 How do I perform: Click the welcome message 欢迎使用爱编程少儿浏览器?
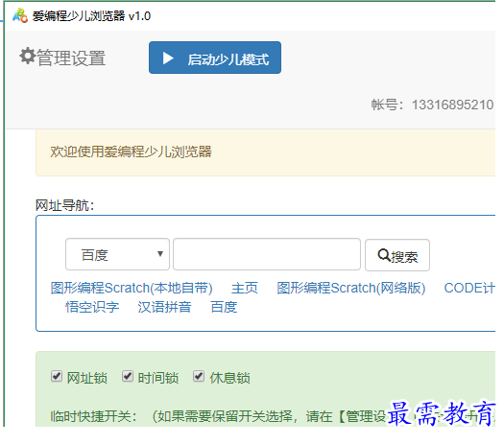[x=132, y=152]
